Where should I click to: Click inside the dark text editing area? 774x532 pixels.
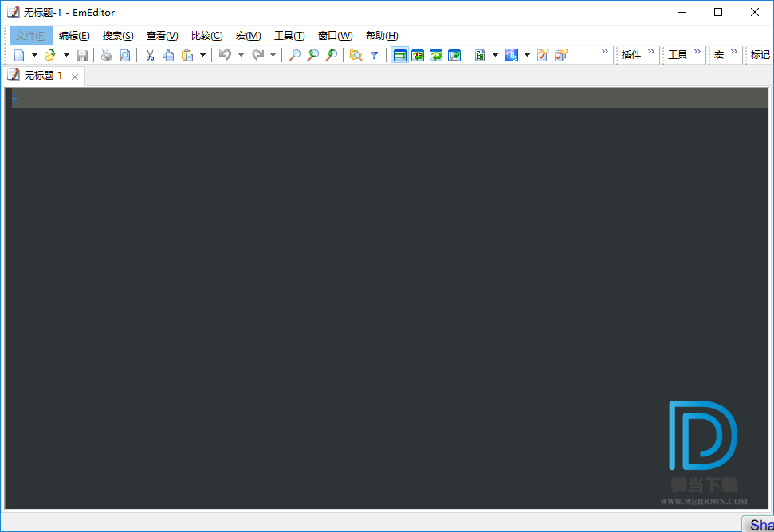pyautogui.click(x=387, y=299)
